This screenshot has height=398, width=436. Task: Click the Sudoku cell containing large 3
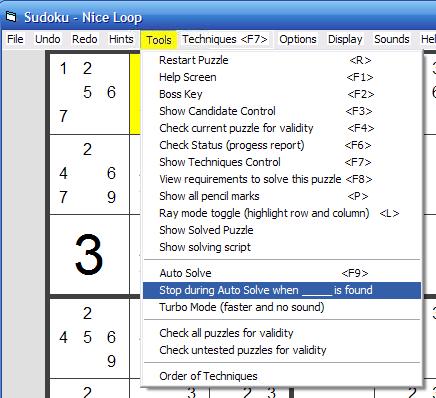(89, 255)
